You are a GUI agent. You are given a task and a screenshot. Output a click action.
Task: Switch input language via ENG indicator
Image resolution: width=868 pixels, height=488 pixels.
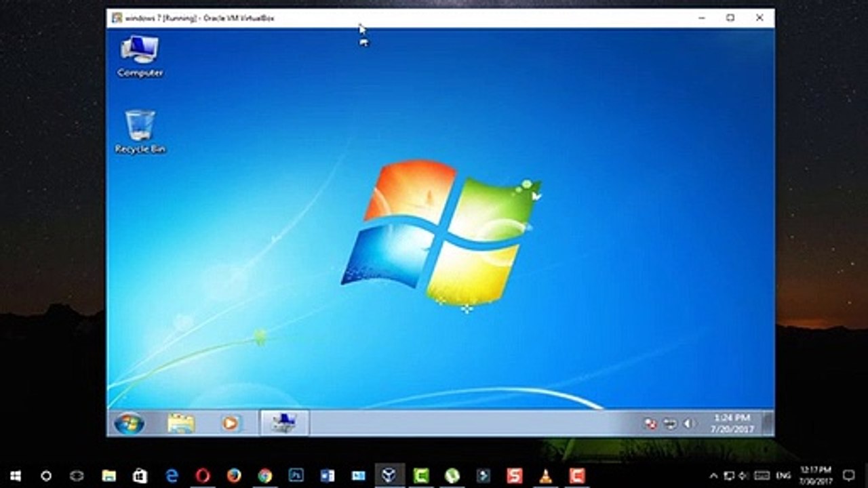[783, 476]
